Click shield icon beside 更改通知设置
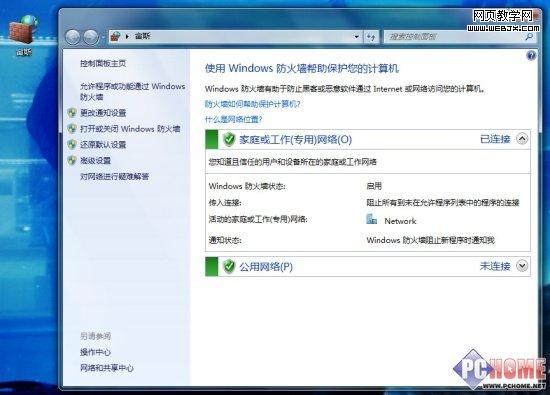This screenshot has height=395, width=550. pyautogui.click(x=72, y=113)
